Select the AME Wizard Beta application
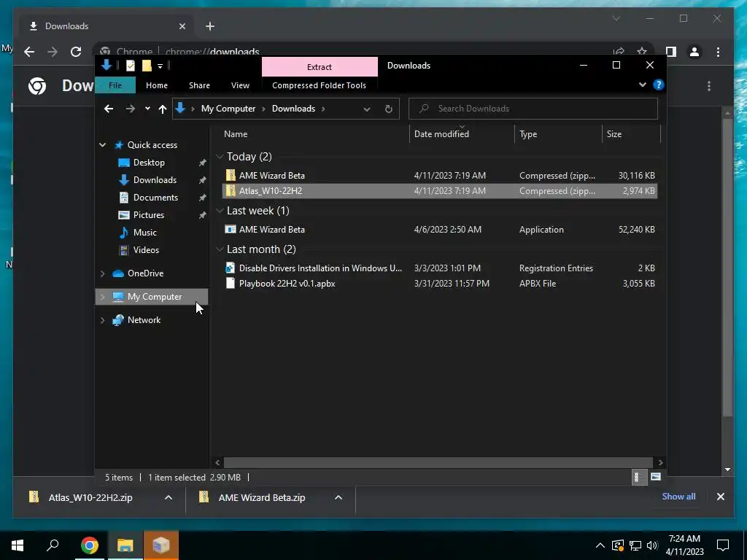 [x=440, y=230]
